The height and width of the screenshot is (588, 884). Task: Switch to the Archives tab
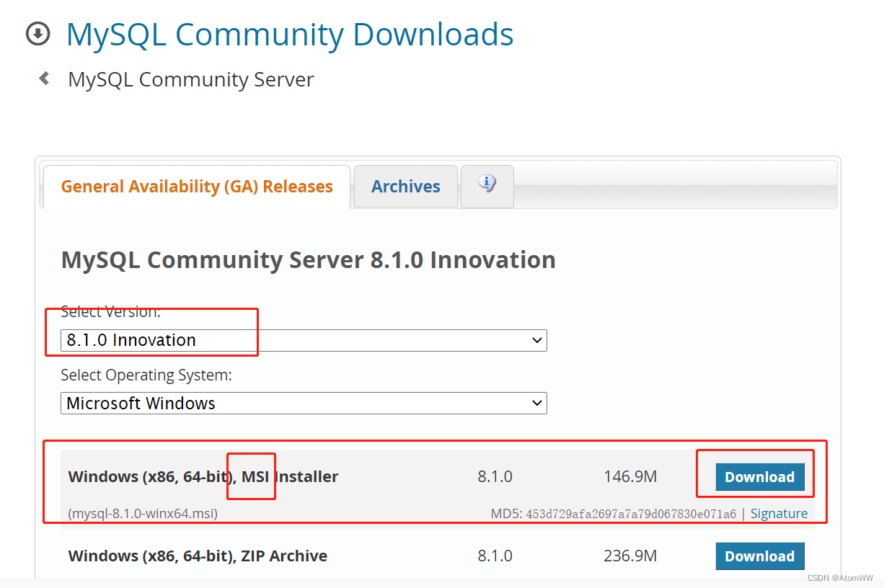pyautogui.click(x=406, y=187)
